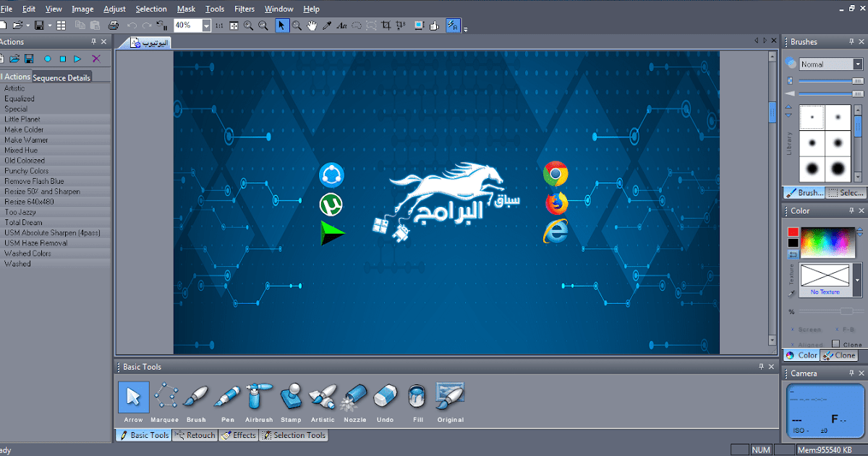
Task: Delete action with the purple X icon
Action: pyautogui.click(x=95, y=59)
